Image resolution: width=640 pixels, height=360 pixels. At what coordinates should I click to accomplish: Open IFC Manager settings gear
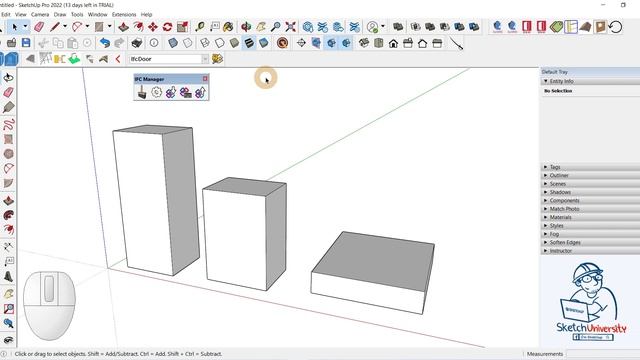click(x=156, y=92)
